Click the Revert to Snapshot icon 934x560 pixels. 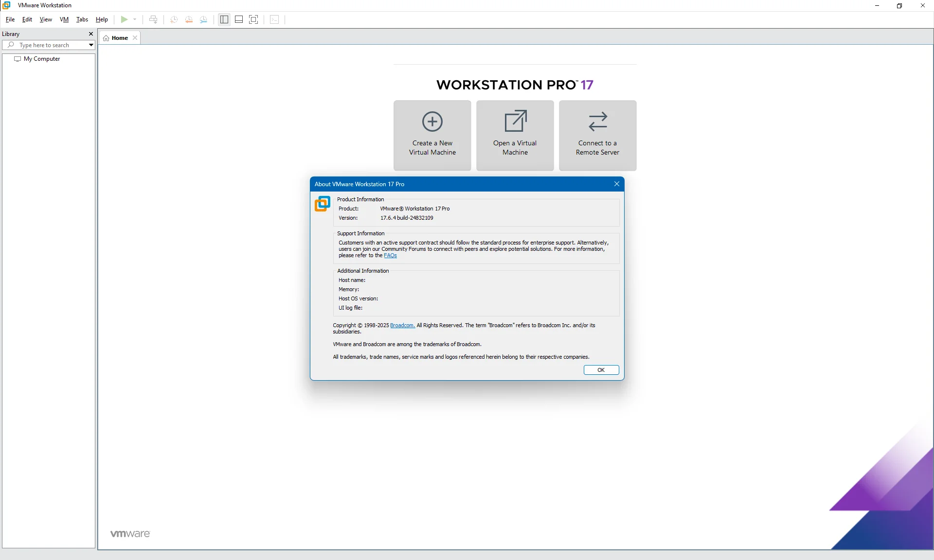(189, 19)
